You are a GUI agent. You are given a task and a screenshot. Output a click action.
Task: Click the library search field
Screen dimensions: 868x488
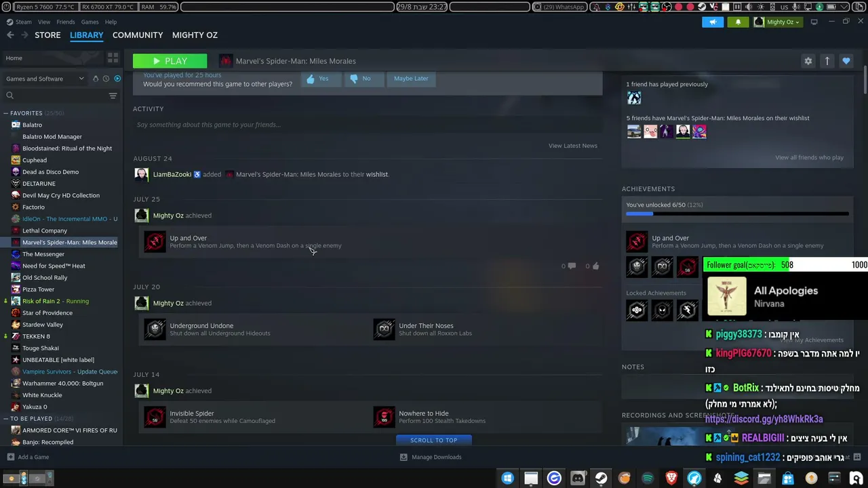56,96
